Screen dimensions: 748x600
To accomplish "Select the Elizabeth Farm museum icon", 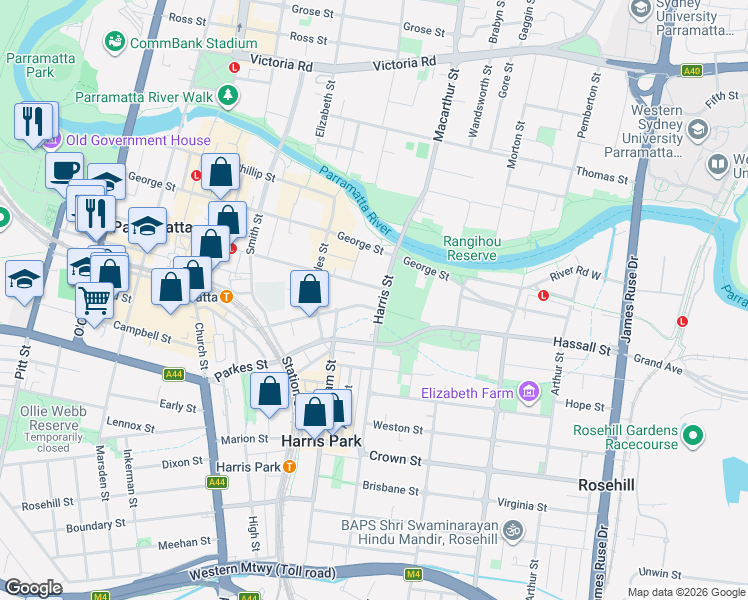I will tap(529, 392).
